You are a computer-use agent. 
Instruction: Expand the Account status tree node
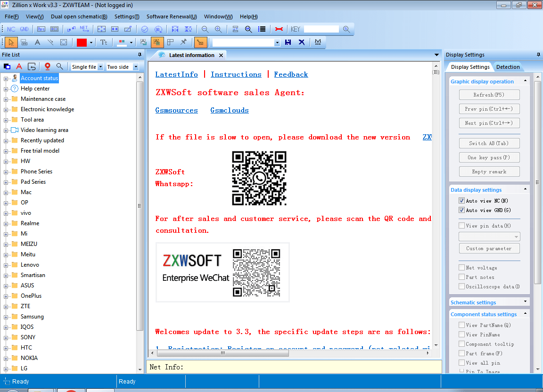pyautogui.click(x=6, y=79)
